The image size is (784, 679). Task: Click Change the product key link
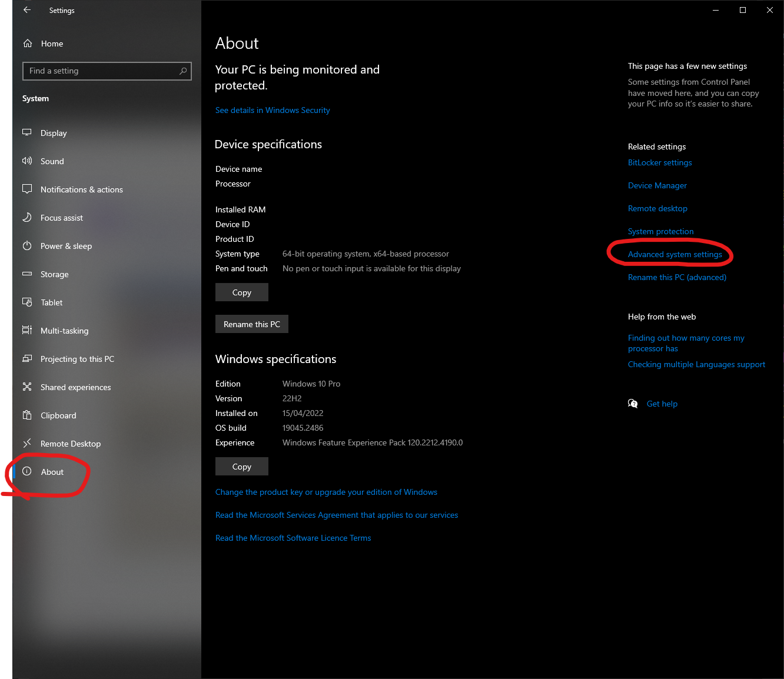(326, 492)
